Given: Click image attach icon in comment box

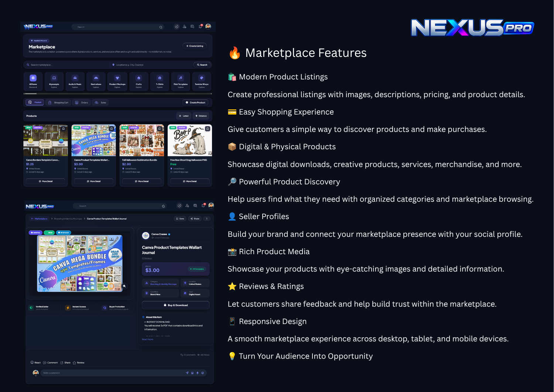Looking at the screenshot, I should pyautogui.click(x=192, y=373).
